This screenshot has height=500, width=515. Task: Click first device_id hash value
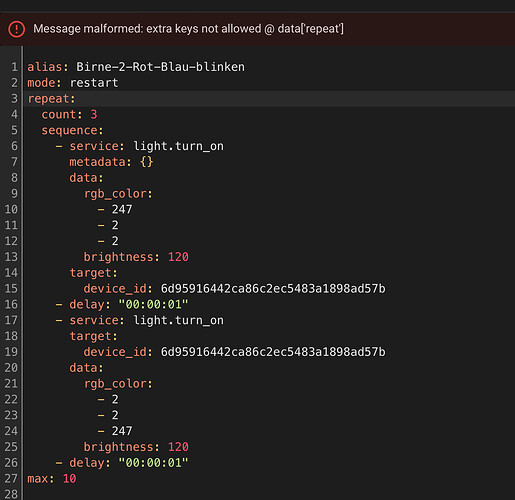(x=273, y=289)
